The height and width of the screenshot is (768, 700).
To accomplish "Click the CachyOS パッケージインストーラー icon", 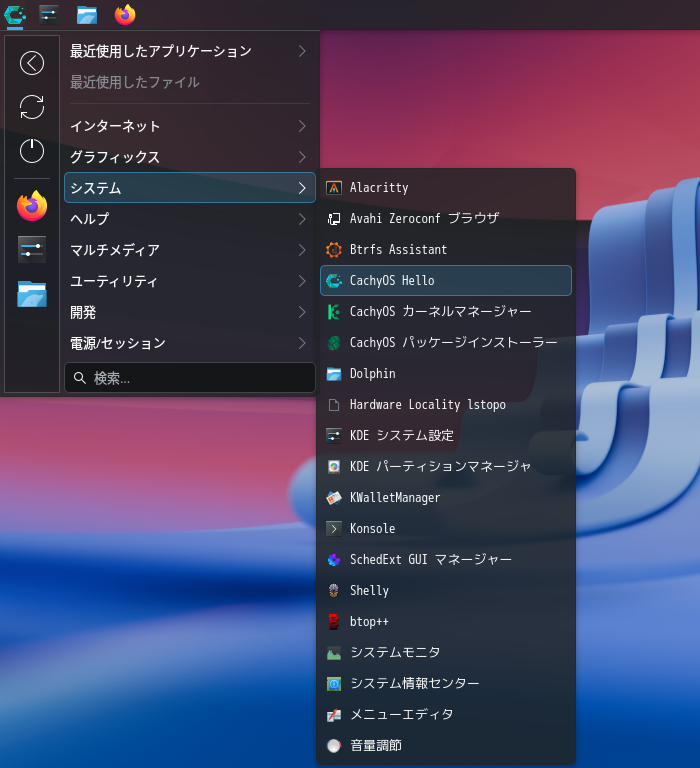I will (334, 343).
